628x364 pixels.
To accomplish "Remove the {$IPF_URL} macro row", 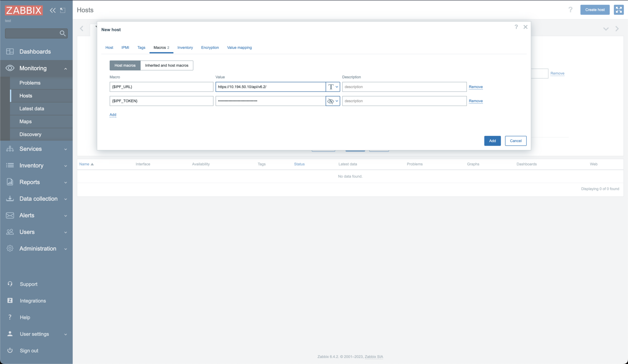I will click(475, 87).
